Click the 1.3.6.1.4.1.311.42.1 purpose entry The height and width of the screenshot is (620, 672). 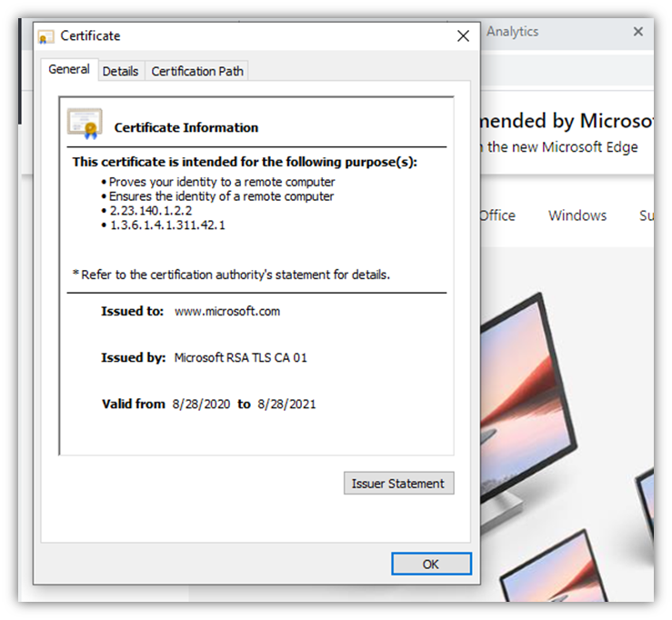[x=167, y=225]
